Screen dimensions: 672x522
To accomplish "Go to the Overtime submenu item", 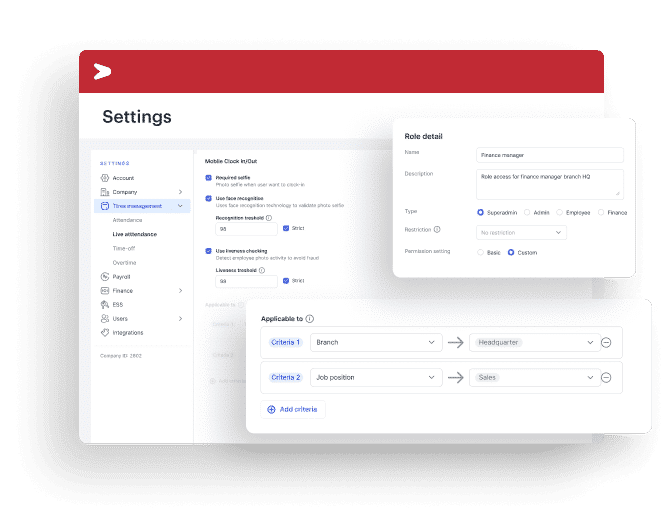I will point(124,262).
